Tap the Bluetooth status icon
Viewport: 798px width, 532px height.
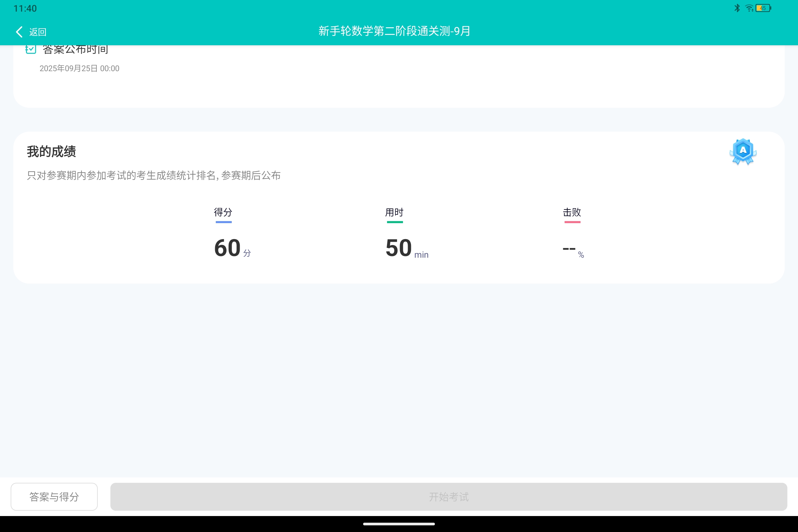tap(737, 8)
